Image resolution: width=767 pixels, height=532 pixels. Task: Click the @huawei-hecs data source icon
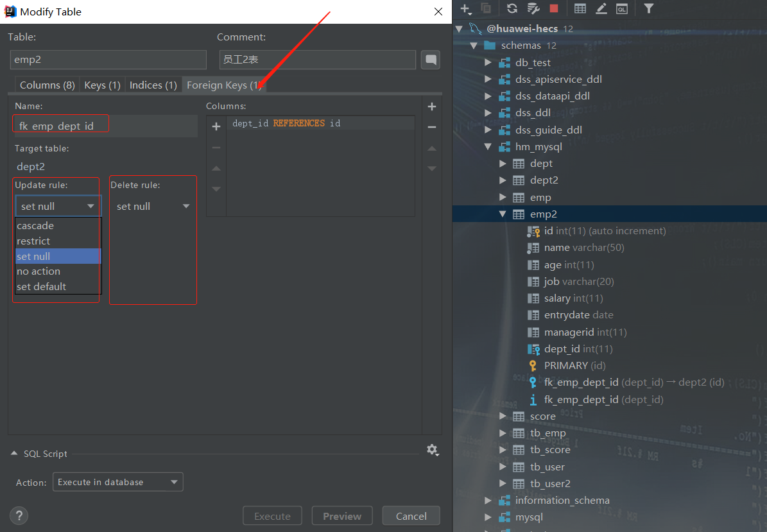click(475, 28)
